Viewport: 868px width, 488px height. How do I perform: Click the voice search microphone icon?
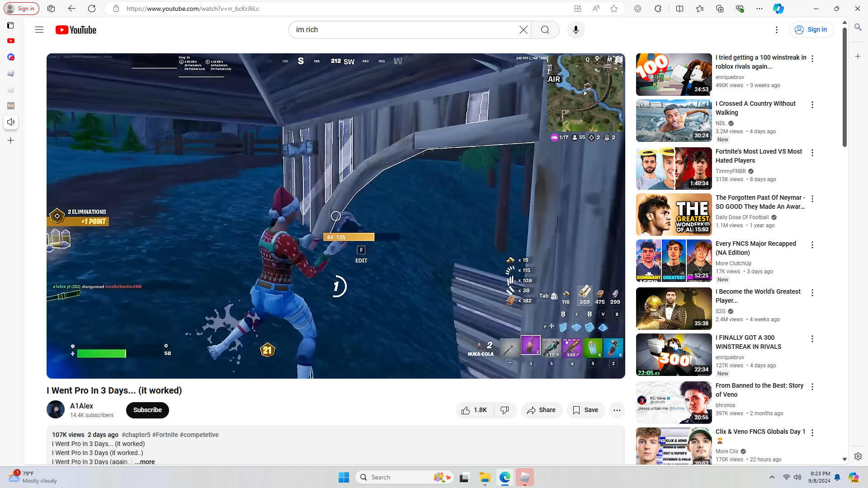coord(576,30)
